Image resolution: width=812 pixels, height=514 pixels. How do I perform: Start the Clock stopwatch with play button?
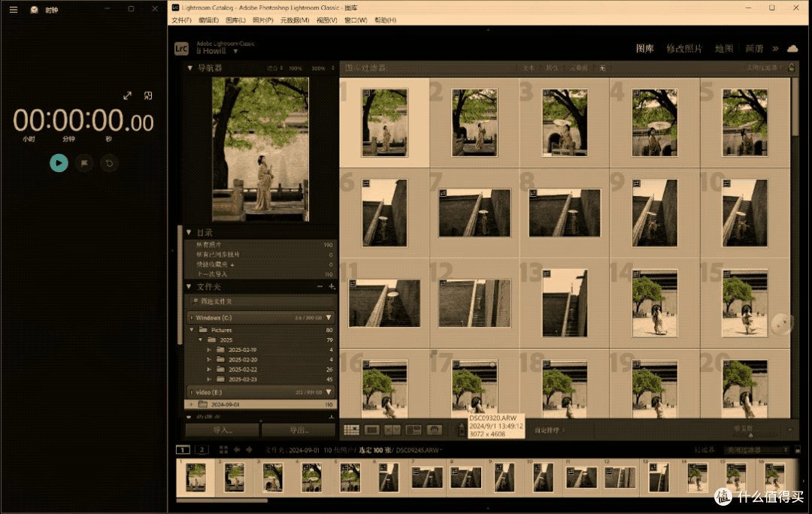point(59,163)
